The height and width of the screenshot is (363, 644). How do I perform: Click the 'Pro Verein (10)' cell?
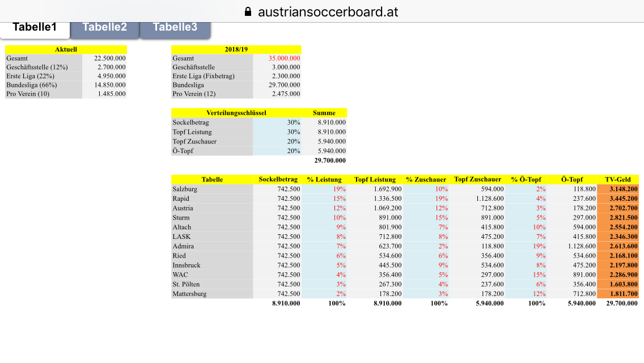click(44, 94)
